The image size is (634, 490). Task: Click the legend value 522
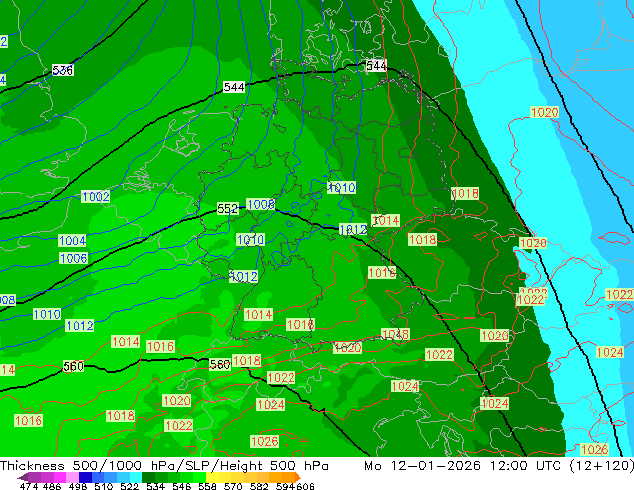(x=130, y=486)
